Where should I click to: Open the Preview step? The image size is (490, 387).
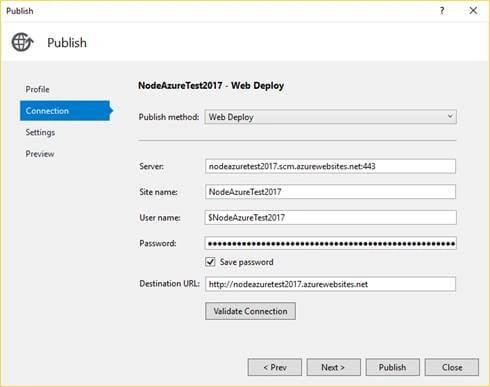click(40, 154)
